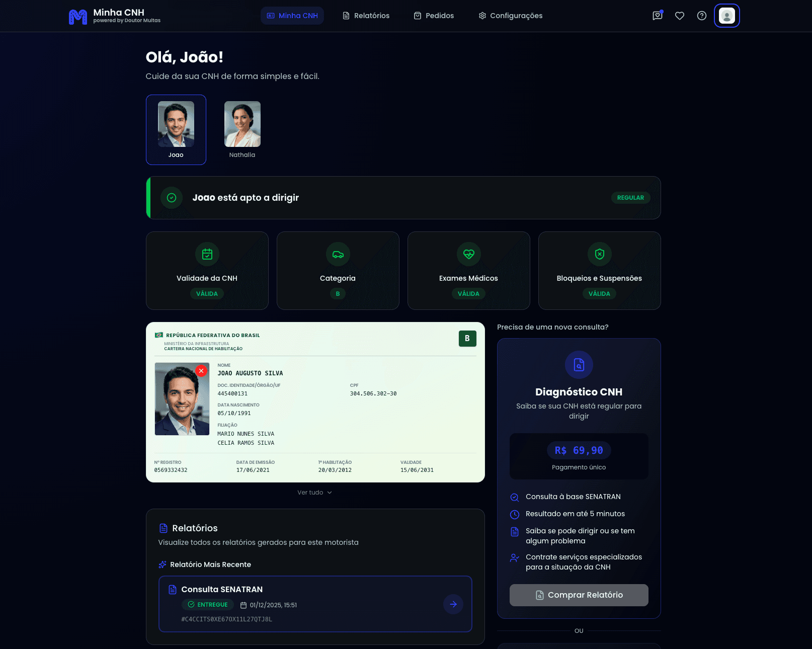Click the Exames Médicos heart icon
The width and height of the screenshot is (812, 649).
(x=468, y=254)
